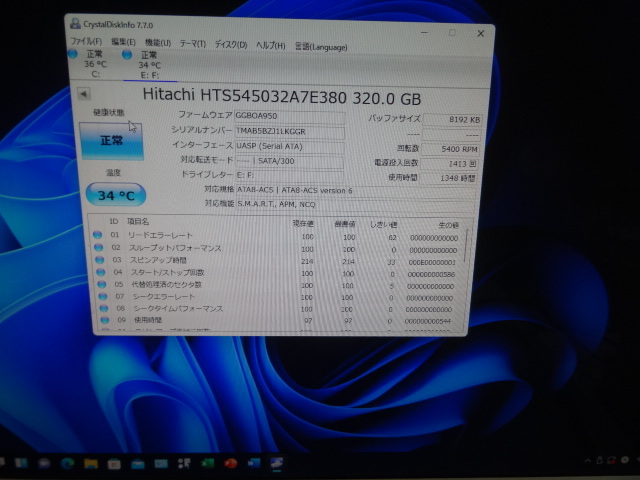This screenshot has height=480, width=640.
Task: Switch to the C: drive at 36 °C
Action: click(95, 64)
